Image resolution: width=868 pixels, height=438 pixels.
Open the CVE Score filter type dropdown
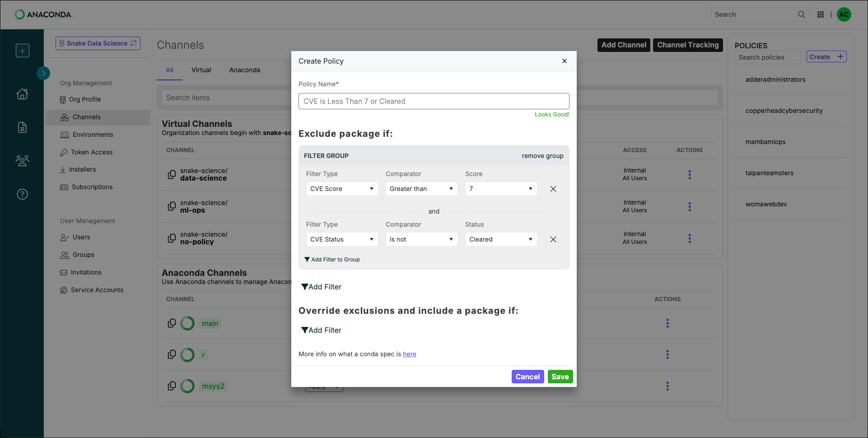point(342,189)
